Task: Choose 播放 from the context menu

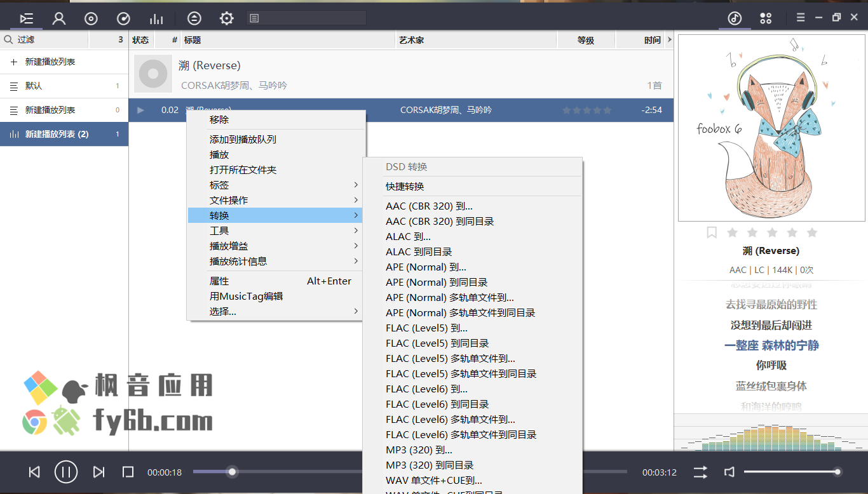Action: (276, 154)
